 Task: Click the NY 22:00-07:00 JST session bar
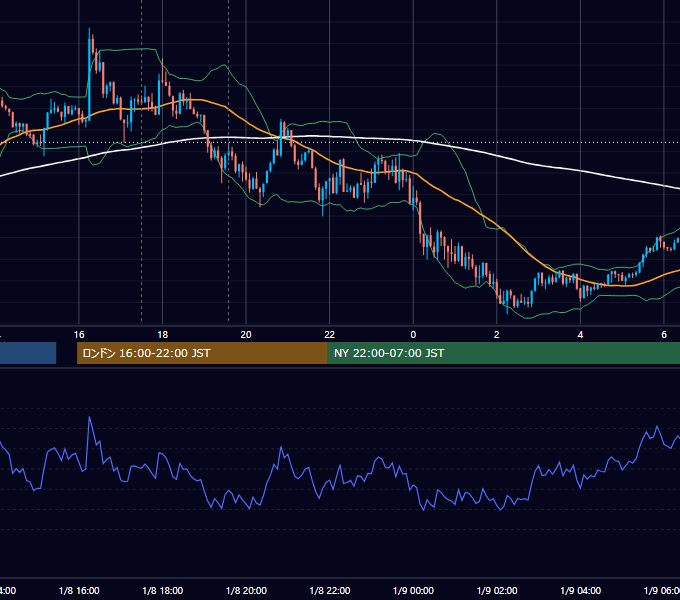tap(503, 353)
